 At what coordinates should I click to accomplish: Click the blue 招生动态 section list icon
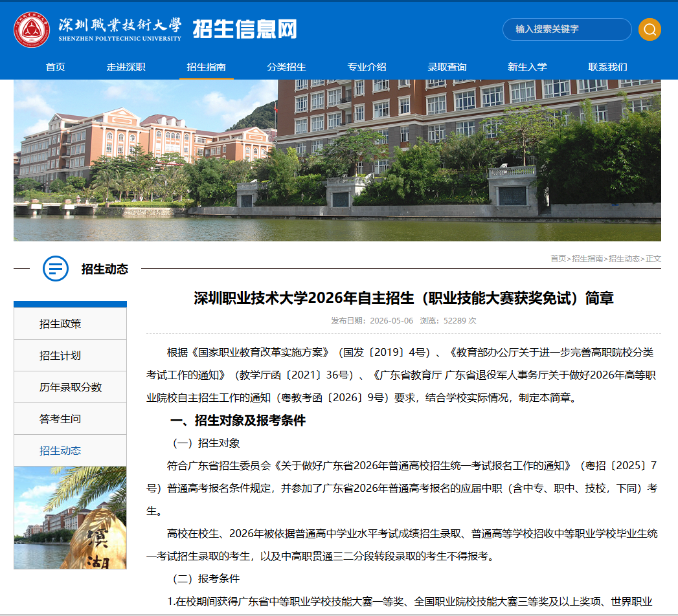tap(55, 269)
